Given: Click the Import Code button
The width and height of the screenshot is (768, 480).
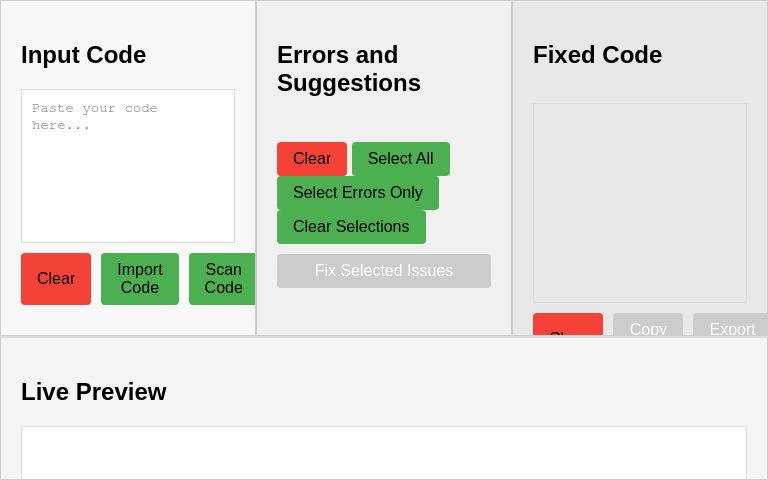Looking at the screenshot, I should coord(140,279).
